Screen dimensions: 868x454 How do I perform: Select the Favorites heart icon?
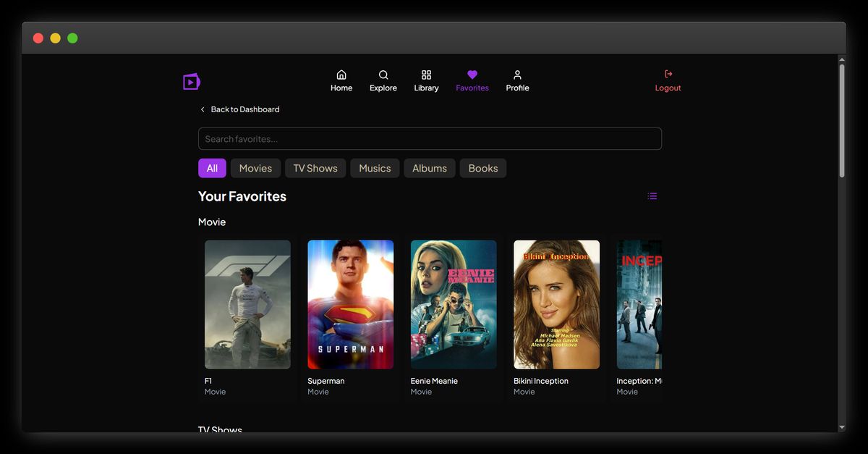[x=472, y=75]
